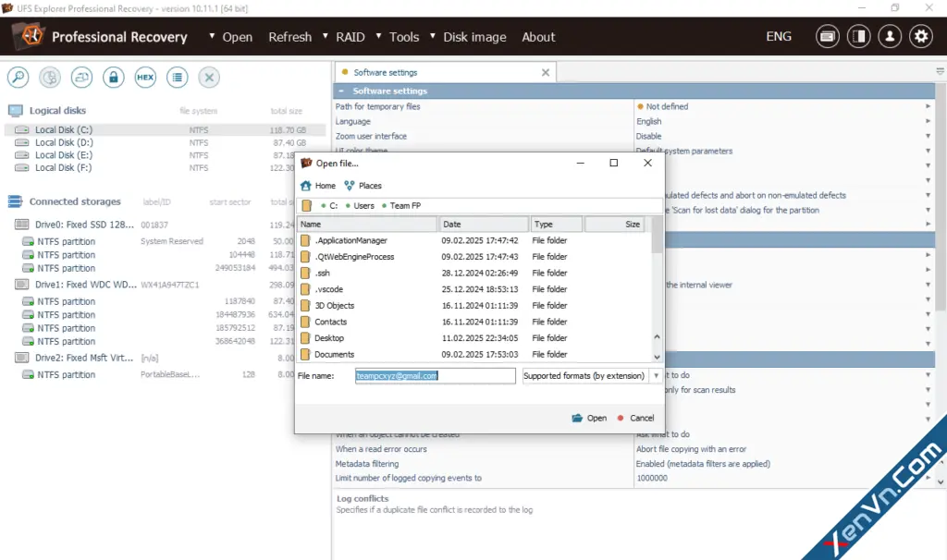Open the Tools menu dropdown arrow

(x=378, y=36)
